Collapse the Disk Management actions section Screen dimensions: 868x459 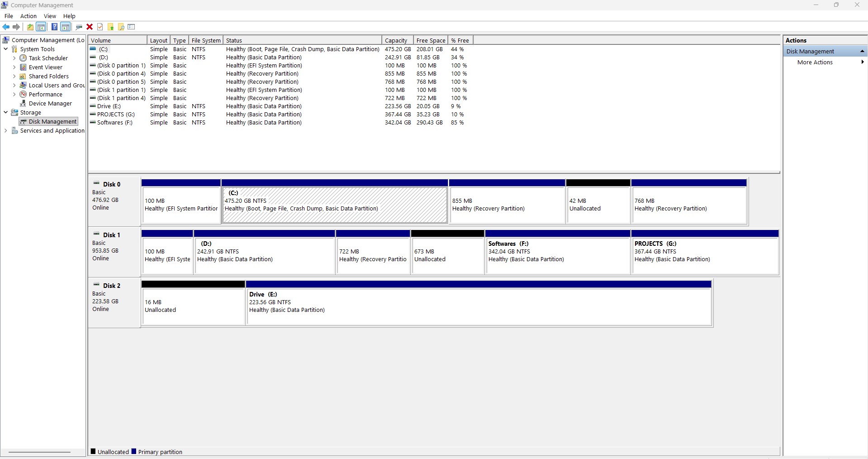(862, 51)
